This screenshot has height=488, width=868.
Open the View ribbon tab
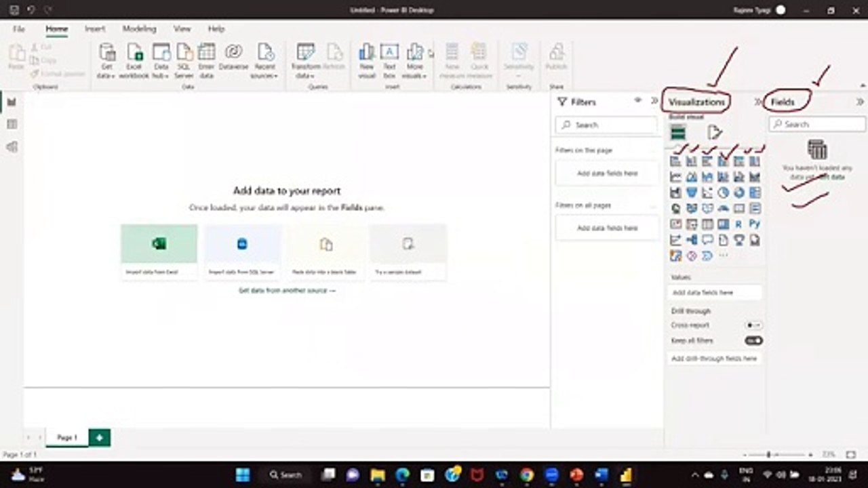[182, 29]
